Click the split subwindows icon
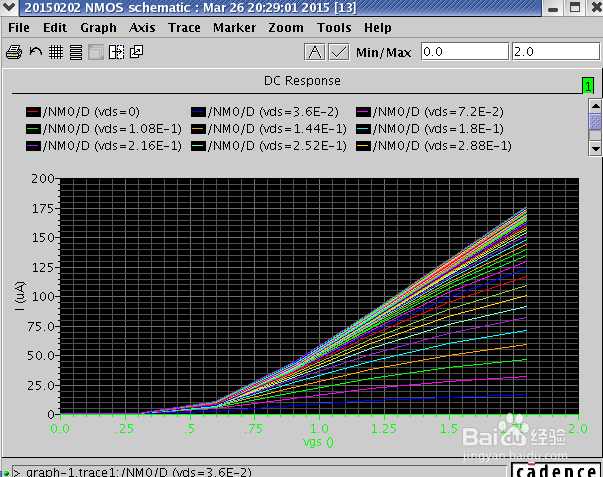 (x=116, y=52)
